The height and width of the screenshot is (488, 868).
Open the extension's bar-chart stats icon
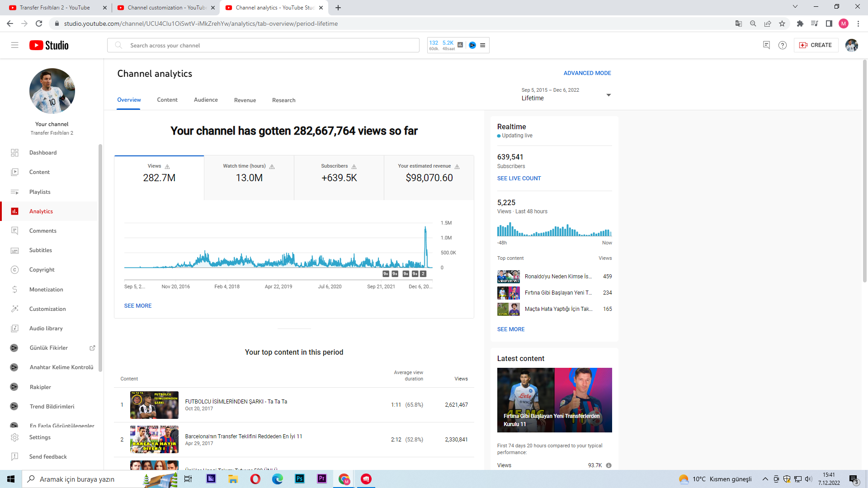(460, 45)
